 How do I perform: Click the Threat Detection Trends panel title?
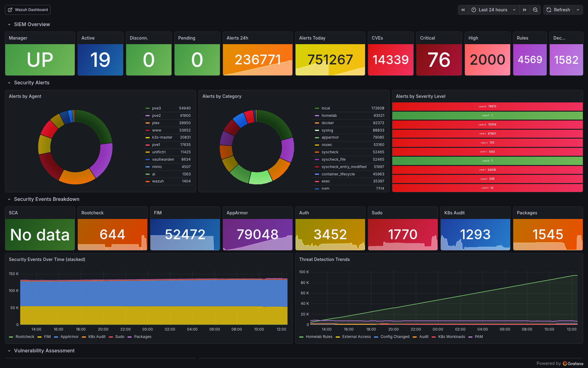tap(324, 259)
